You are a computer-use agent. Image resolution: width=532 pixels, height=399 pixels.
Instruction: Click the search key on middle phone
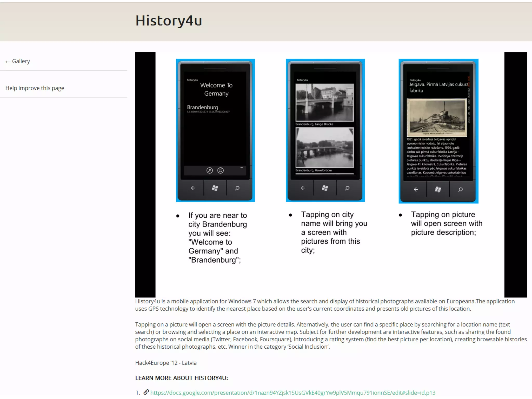click(x=347, y=188)
